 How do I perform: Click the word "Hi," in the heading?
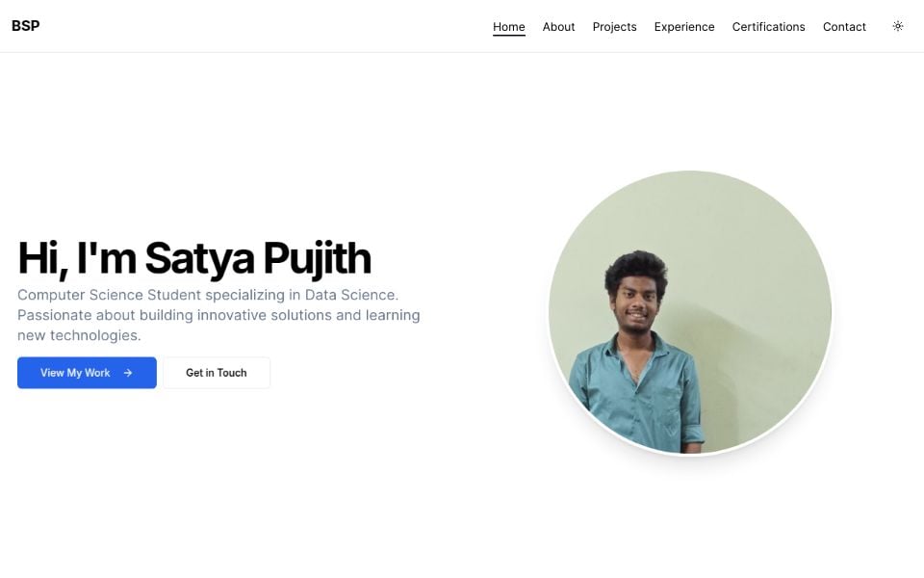pos(43,259)
